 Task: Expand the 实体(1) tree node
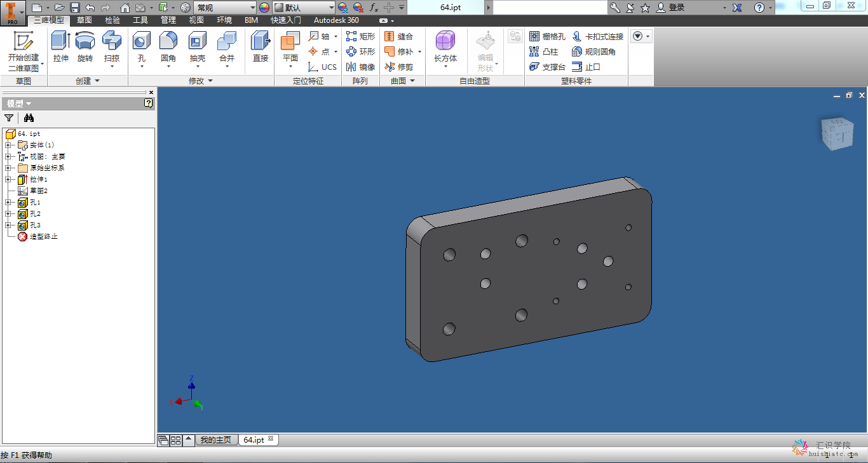click(8, 145)
